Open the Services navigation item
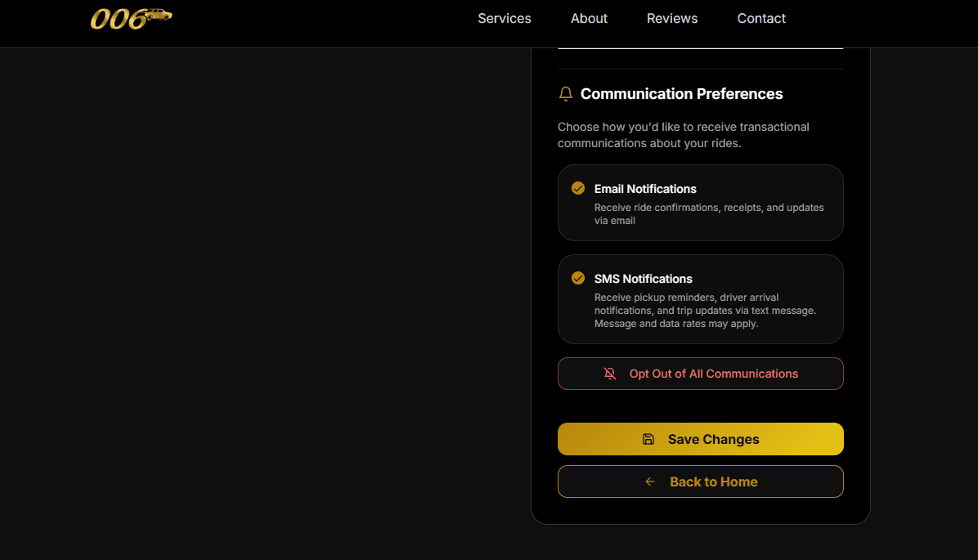 coord(504,18)
